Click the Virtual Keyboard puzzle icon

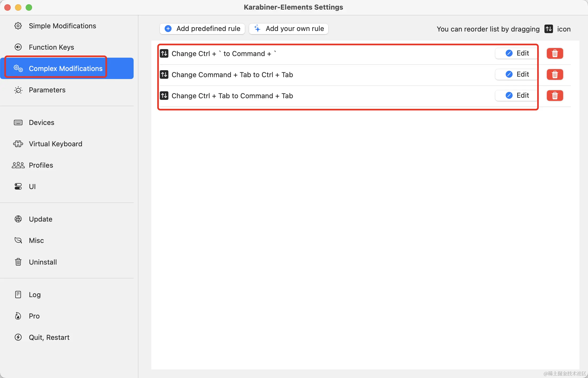pyautogui.click(x=18, y=144)
